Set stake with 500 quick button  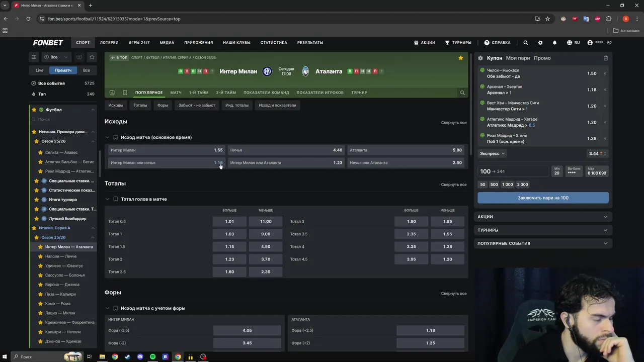(x=494, y=185)
